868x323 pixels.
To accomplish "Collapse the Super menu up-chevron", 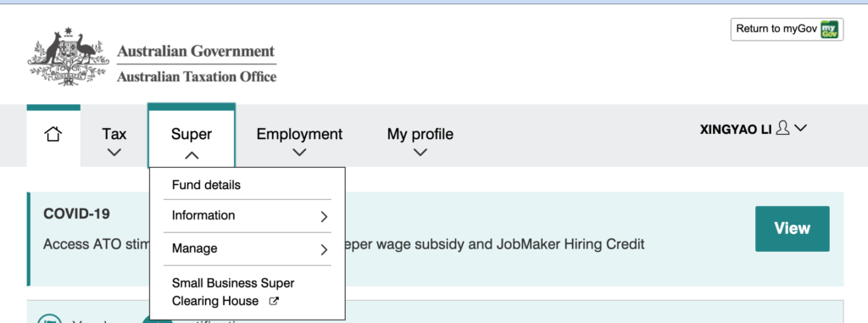I will click(x=192, y=156).
